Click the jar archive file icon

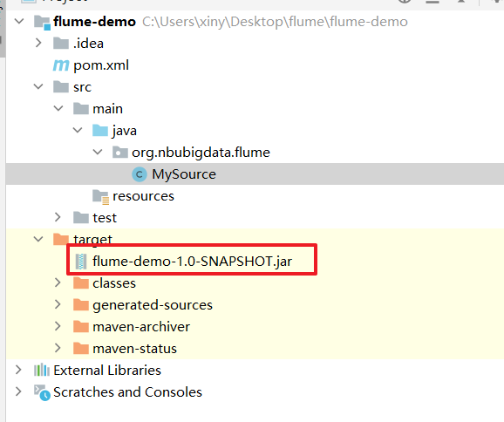pos(81,262)
